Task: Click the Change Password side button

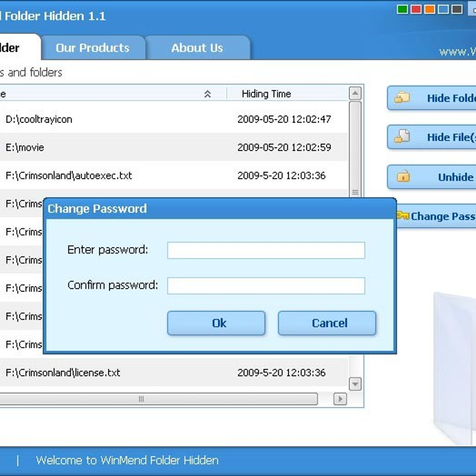Action: point(436,216)
